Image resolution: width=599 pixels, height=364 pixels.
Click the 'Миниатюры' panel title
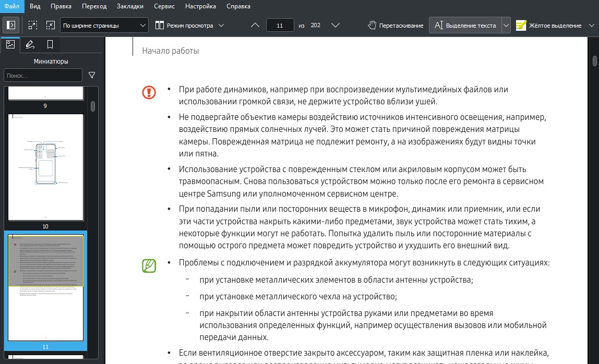tap(51, 61)
